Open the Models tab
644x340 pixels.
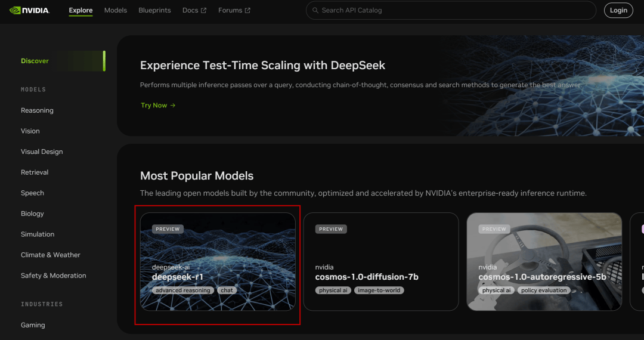(x=116, y=10)
